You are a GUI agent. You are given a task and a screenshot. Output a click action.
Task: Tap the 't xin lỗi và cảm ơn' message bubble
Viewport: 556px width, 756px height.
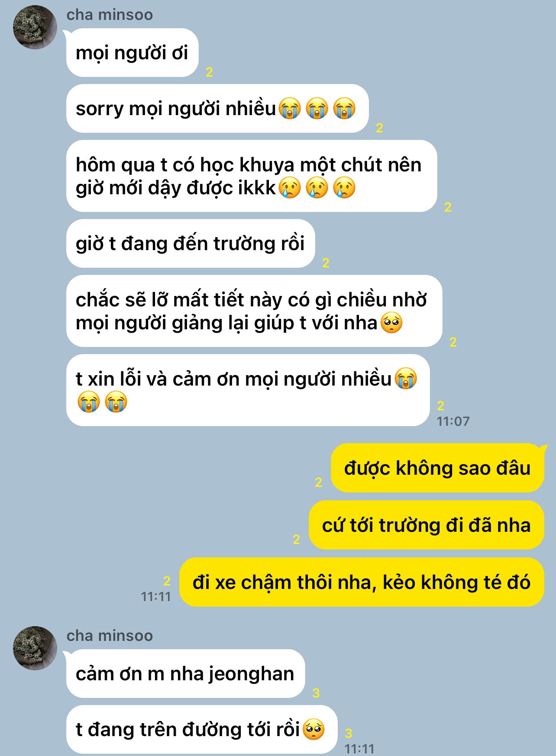click(x=248, y=390)
